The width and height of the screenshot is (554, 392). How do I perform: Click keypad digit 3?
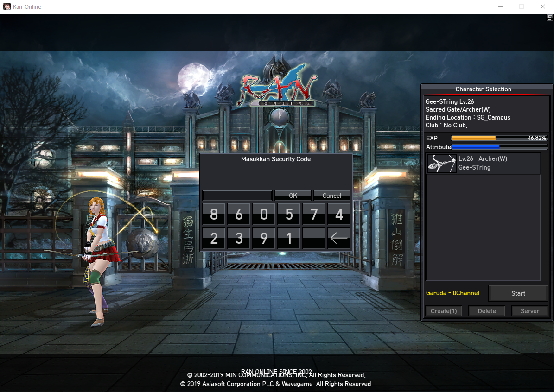[x=239, y=238]
